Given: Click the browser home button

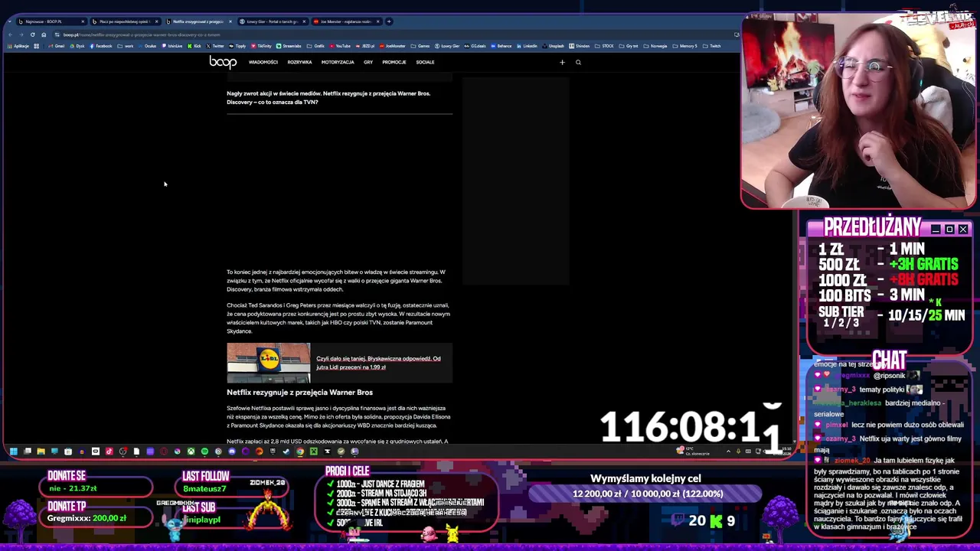Looking at the screenshot, I should [44, 34].
